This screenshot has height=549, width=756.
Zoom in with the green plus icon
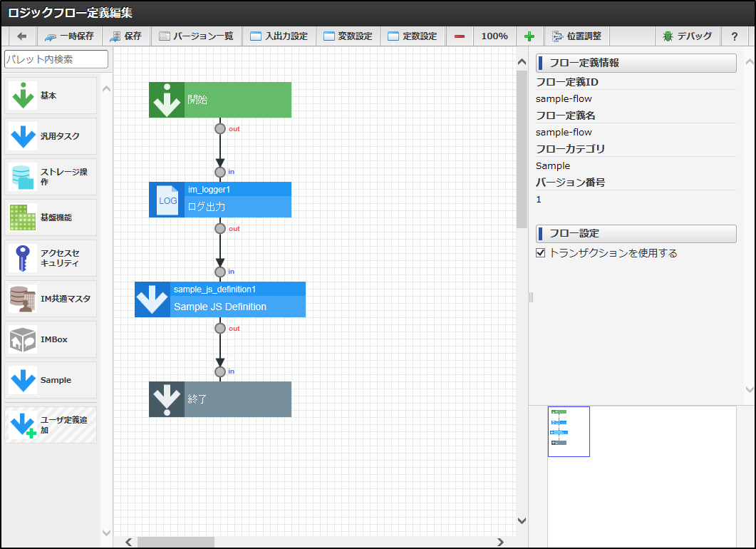[x=529, y=36]
